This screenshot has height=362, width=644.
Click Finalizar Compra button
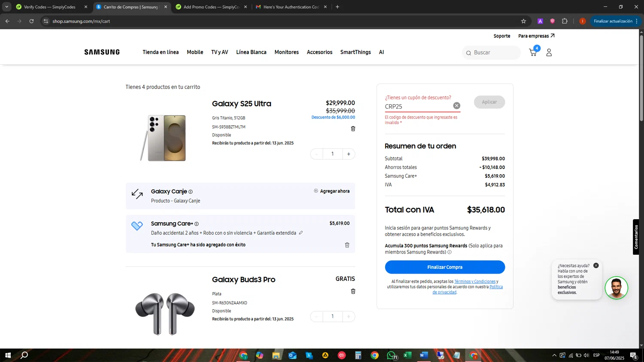click(x=445, y=267)
